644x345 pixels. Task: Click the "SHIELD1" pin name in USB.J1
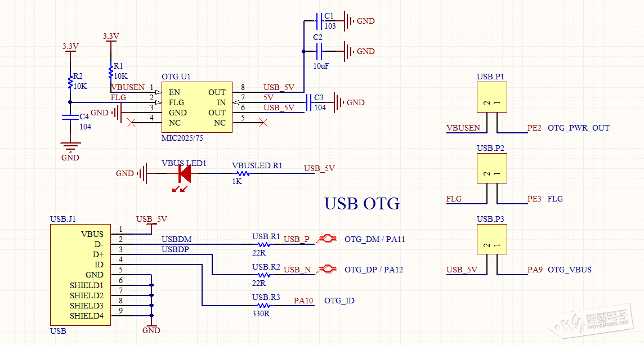[87, 285]
